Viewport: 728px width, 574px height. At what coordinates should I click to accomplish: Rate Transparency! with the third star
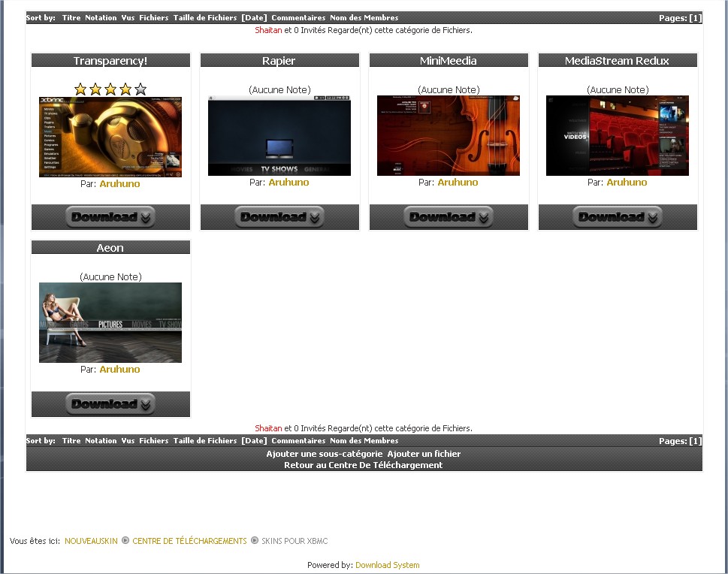click(110, 89)
